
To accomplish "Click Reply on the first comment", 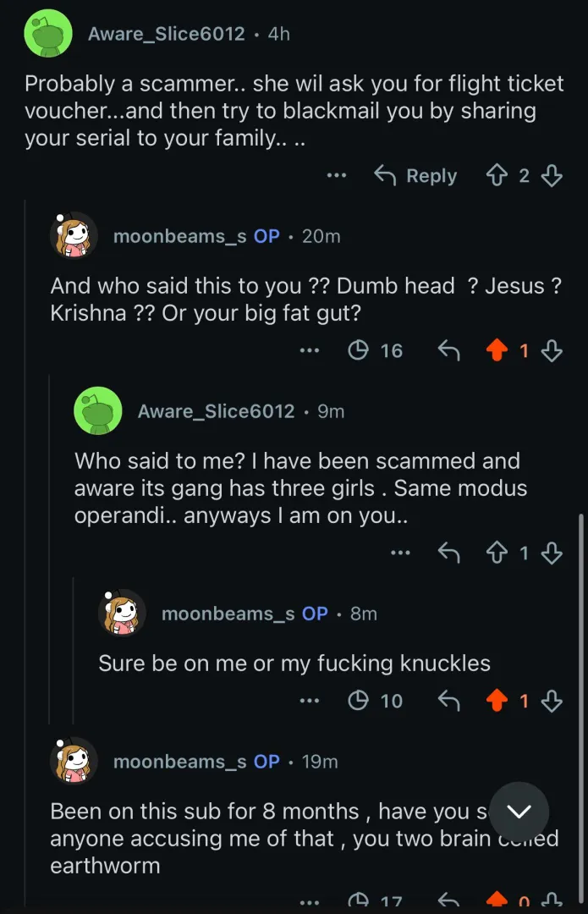I will coord(415,176).
